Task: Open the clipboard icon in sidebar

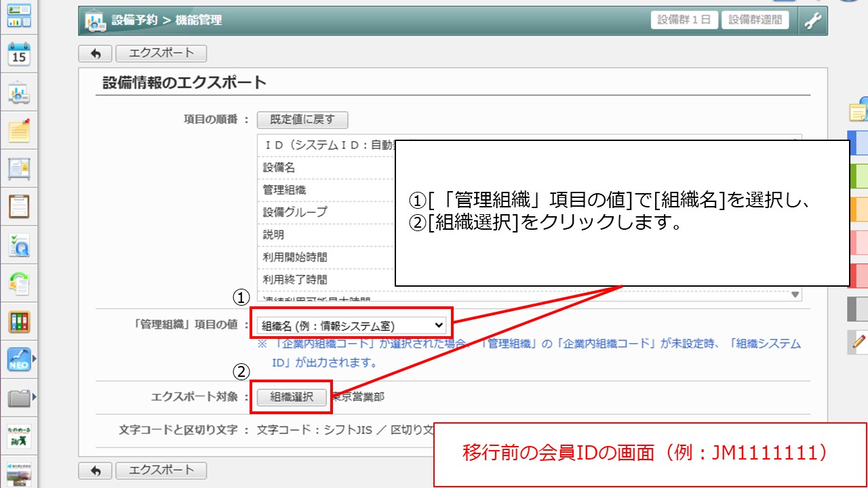Action: [x=19, y=205]
